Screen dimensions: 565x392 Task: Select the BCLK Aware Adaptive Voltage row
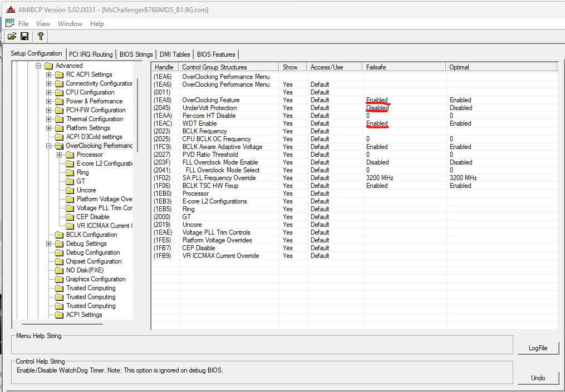point(355,147)
